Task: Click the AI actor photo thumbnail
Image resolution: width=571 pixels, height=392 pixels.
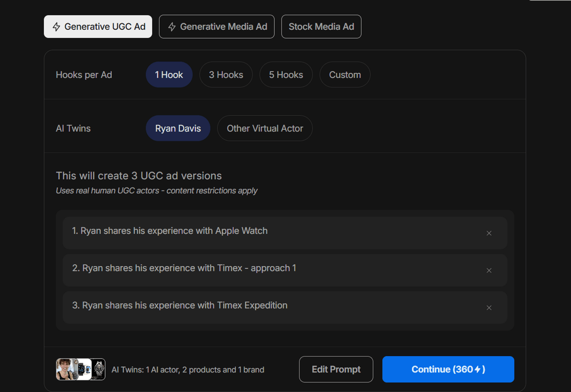Action: (x=66, y=369)
